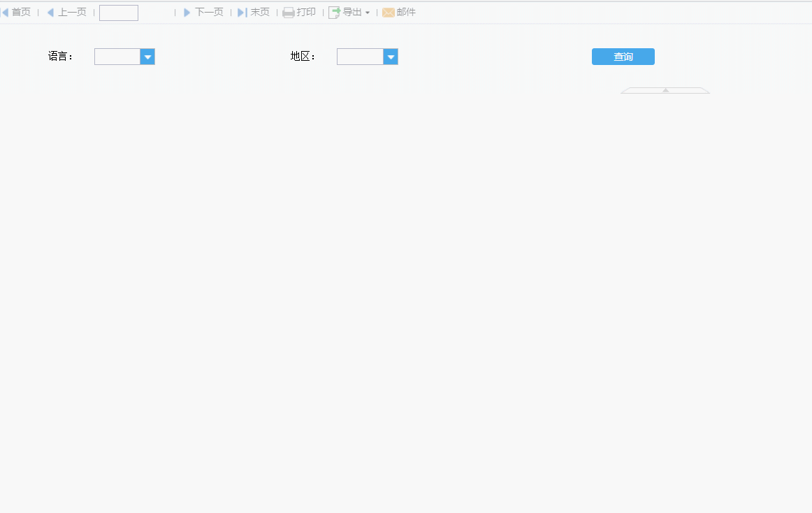Send report by mail (邮件)
Viewport: 812px width, 513px height.
click(x=399, y=12)
